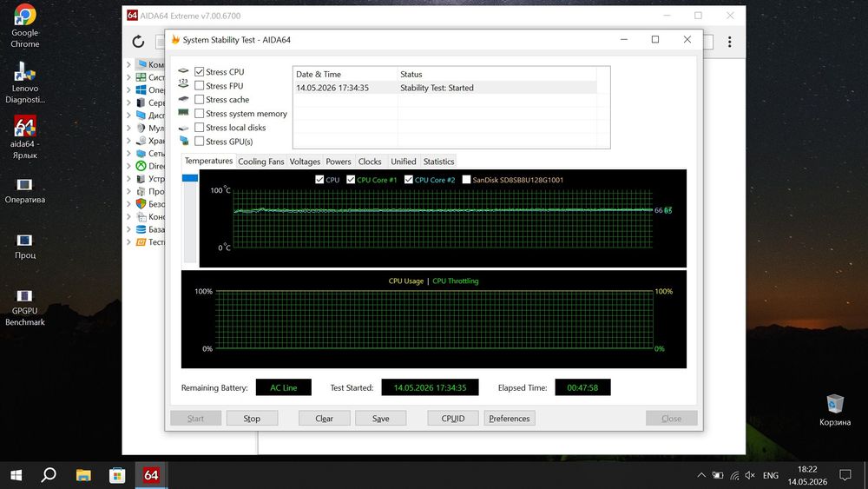
Task: Expand the Про tree node arrow
Action: click(128, 192)
